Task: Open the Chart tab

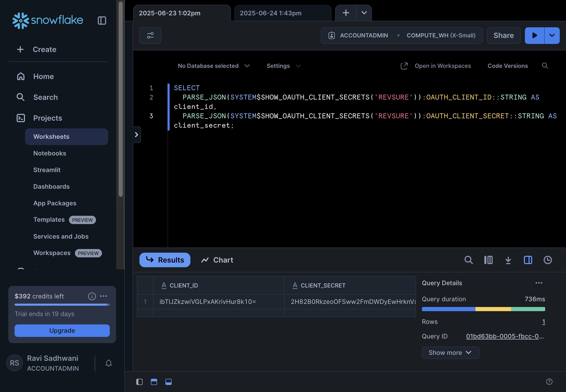Action: tap(217, 260)
